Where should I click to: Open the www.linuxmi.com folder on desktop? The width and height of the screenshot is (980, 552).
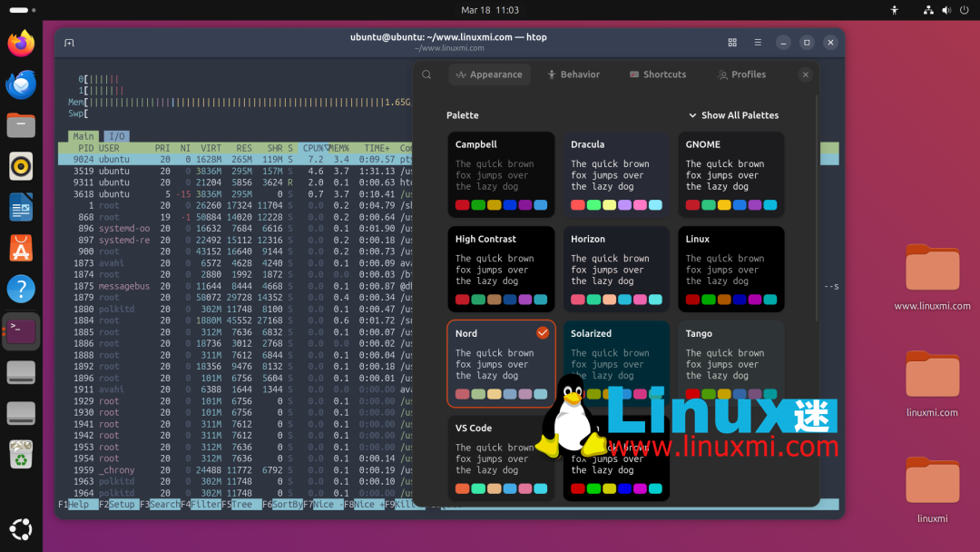pyautogui.click(x=932, y=269)
